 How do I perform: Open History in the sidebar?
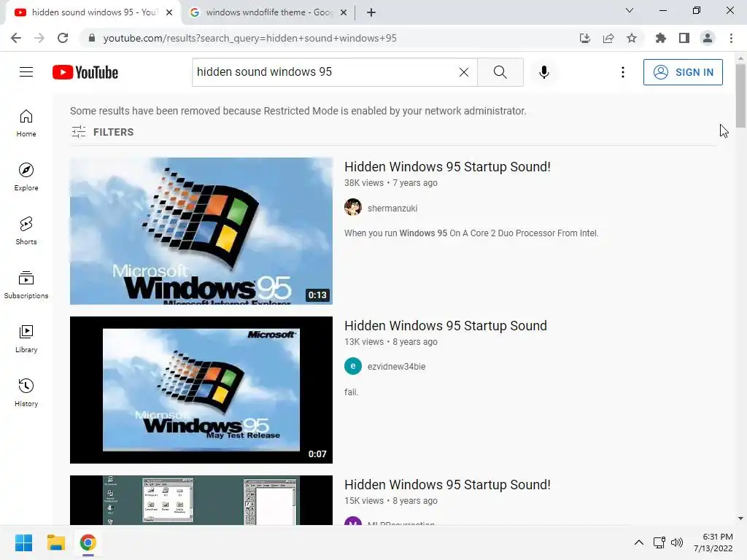[26, 393]
